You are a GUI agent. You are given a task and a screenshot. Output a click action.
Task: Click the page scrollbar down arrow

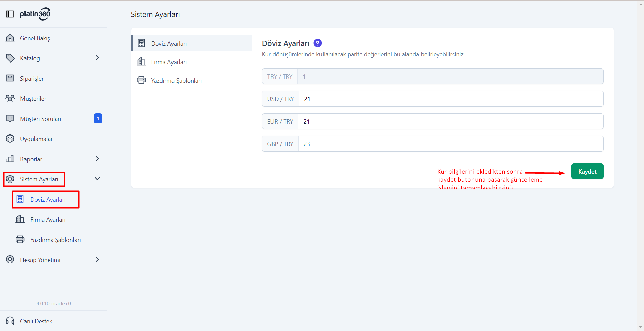pos(641,327)
